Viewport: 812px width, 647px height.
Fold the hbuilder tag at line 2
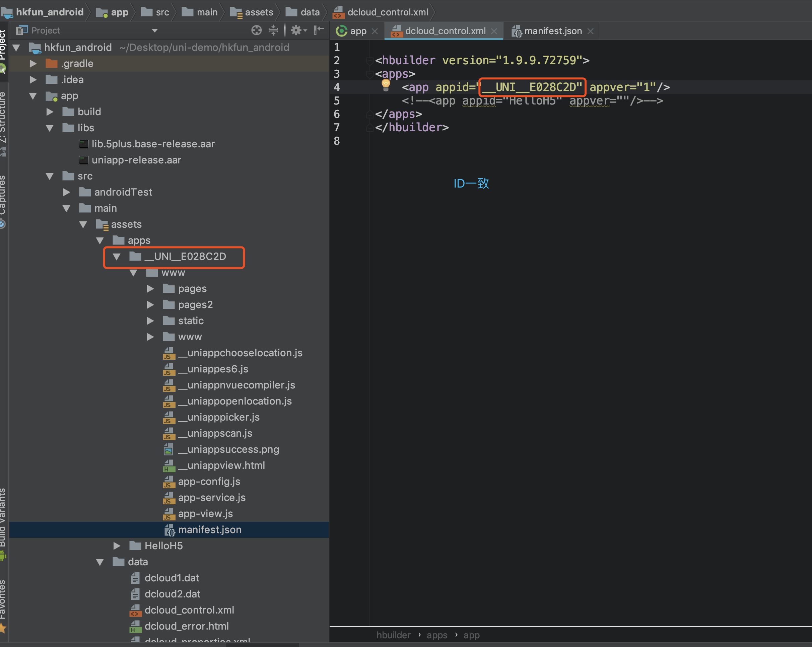tap(369, 60)
